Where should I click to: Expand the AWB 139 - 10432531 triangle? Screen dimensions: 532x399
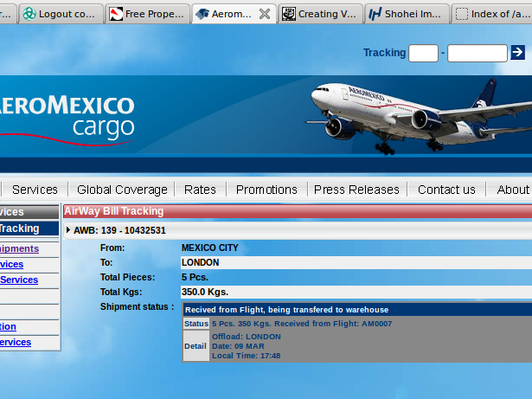tap(68, 230)
